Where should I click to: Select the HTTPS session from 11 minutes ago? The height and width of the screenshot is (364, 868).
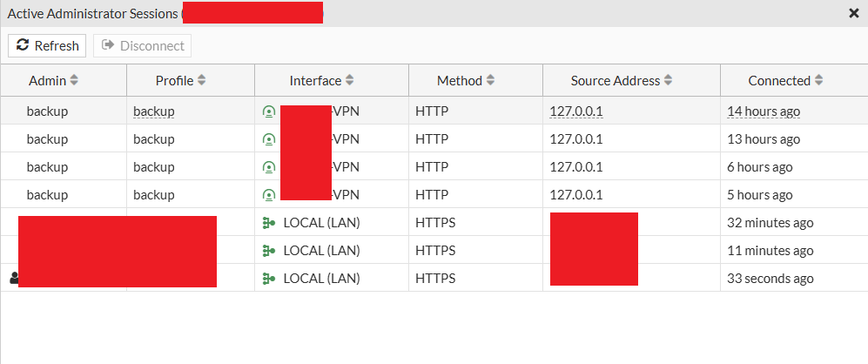[770, 251]
